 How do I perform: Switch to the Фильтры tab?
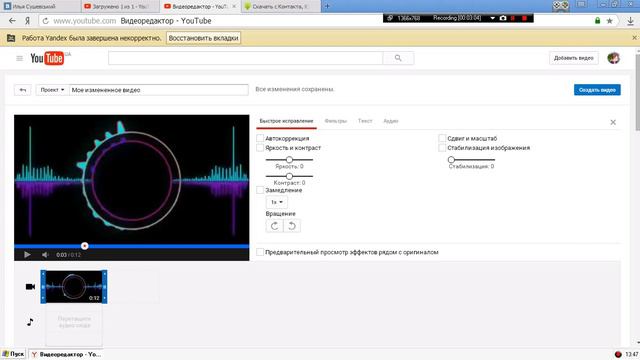tap(336, 121)
